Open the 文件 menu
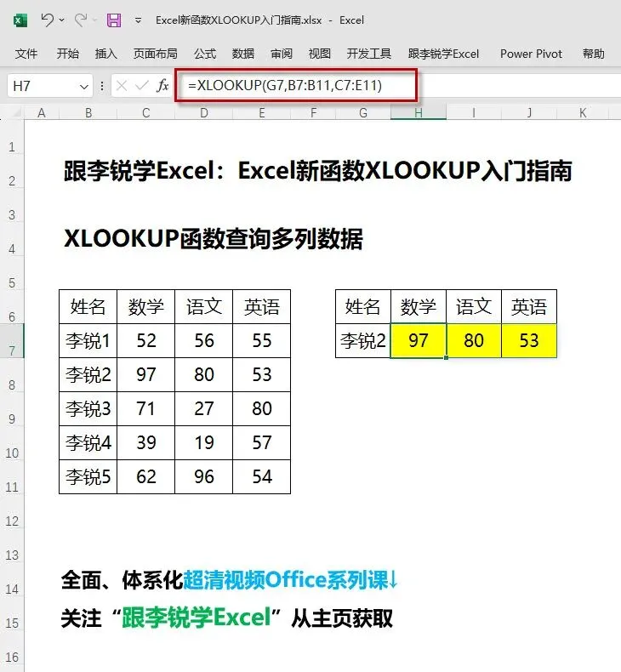 pos(26,54)
